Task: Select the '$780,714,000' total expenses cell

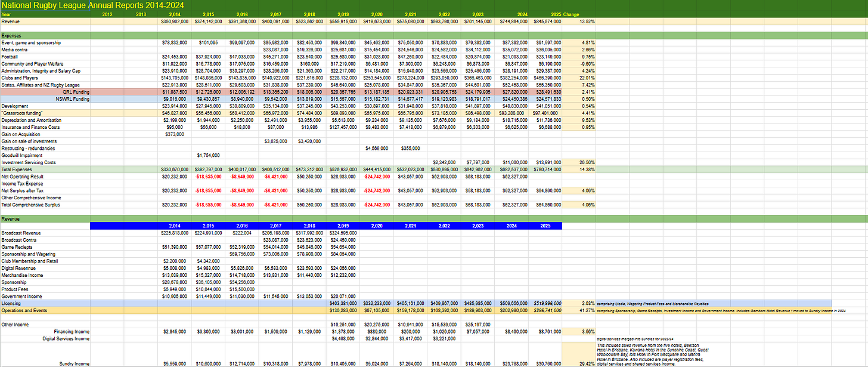Action: pyautogui.click(x=545, y=169)
